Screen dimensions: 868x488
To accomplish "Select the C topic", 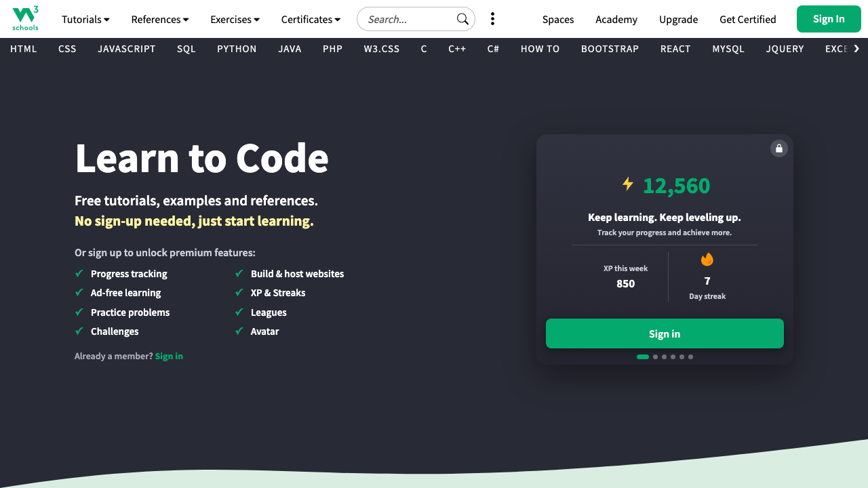I will (x=424, y=49).
